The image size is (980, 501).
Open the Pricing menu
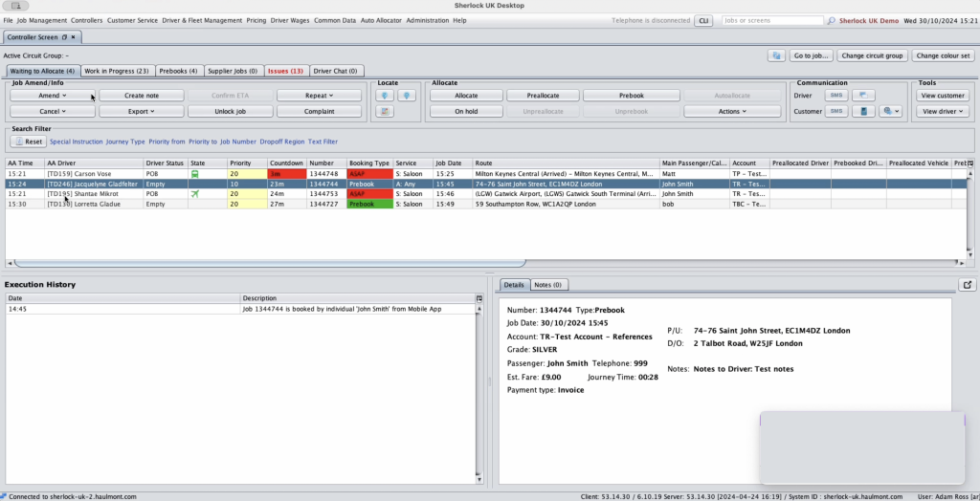256,21
